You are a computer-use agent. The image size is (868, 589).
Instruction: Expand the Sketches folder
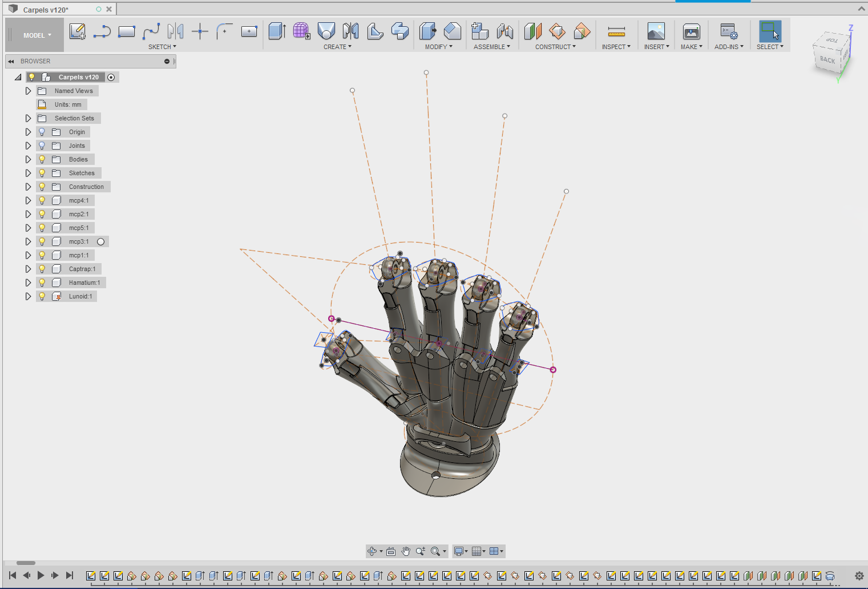(28, 173)
